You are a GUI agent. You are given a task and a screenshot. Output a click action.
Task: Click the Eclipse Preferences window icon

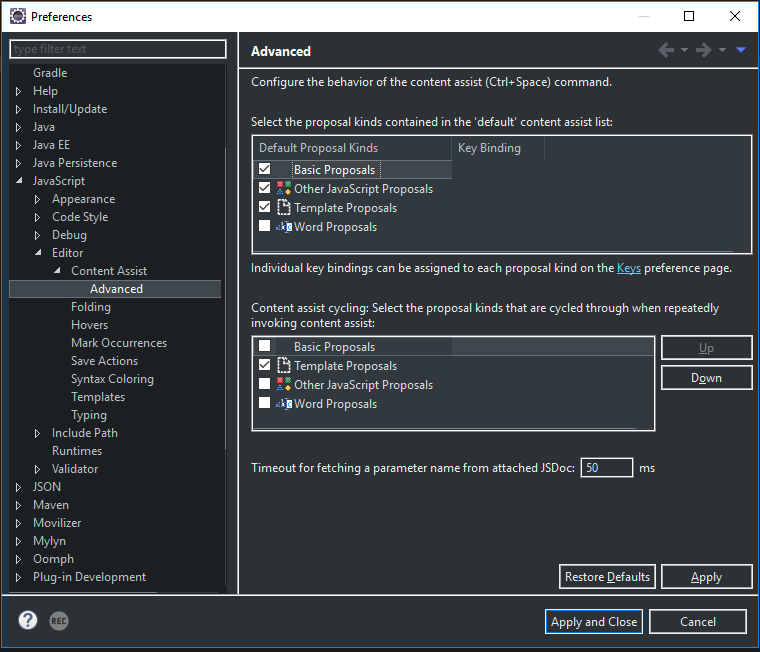tap(18, 16)
